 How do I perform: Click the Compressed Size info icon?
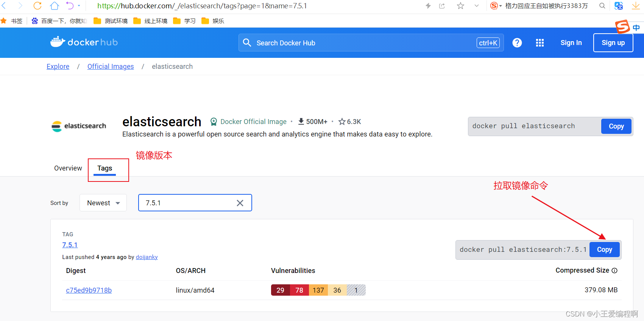coord(615,270)
